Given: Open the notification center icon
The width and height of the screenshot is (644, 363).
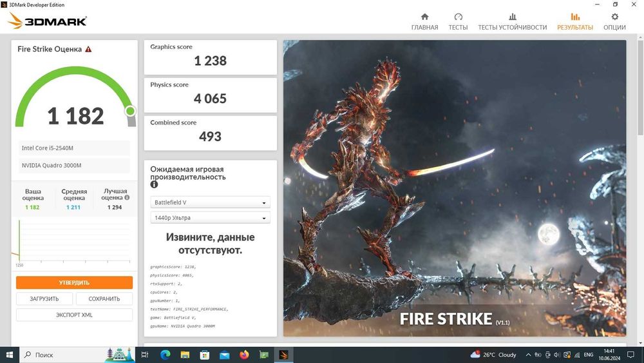Looking at the screenshot, I should tap(630, 355).
